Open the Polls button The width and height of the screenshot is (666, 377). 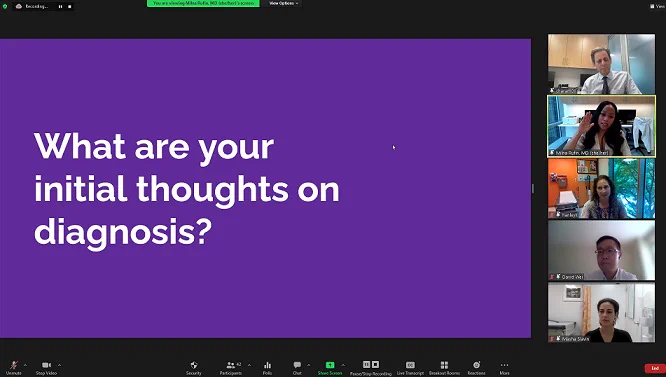pyautogui.click(x=267, y=367)
